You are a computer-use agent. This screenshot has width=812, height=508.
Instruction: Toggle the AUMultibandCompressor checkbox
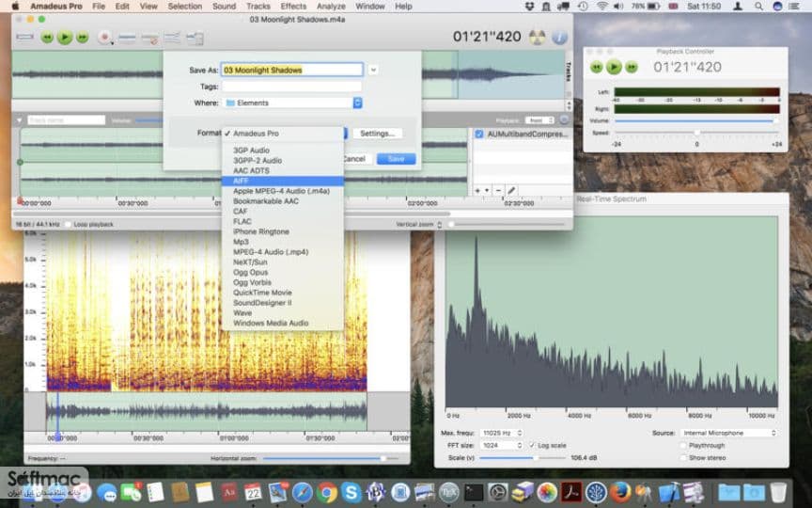pyautogui.click(x=479, y=134)
